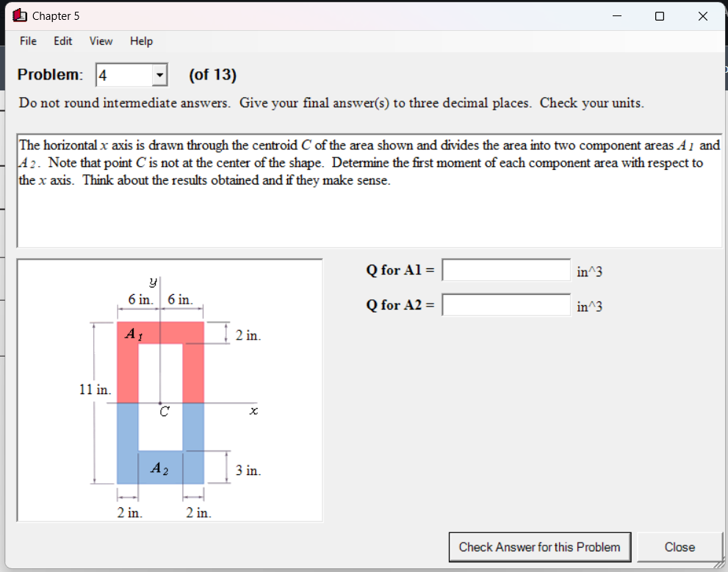
Task: Click the Q for A2 input field
Action: pos(506,304)
